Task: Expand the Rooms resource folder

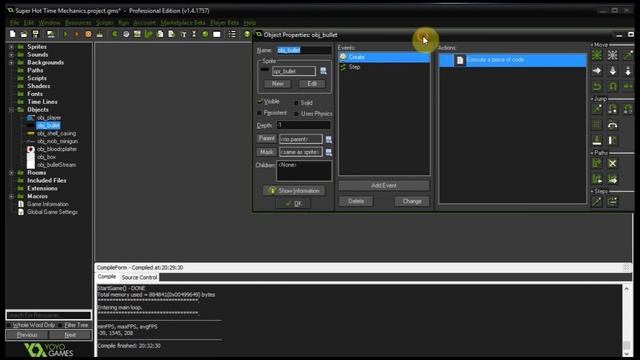Action: [x=11, y=173]
